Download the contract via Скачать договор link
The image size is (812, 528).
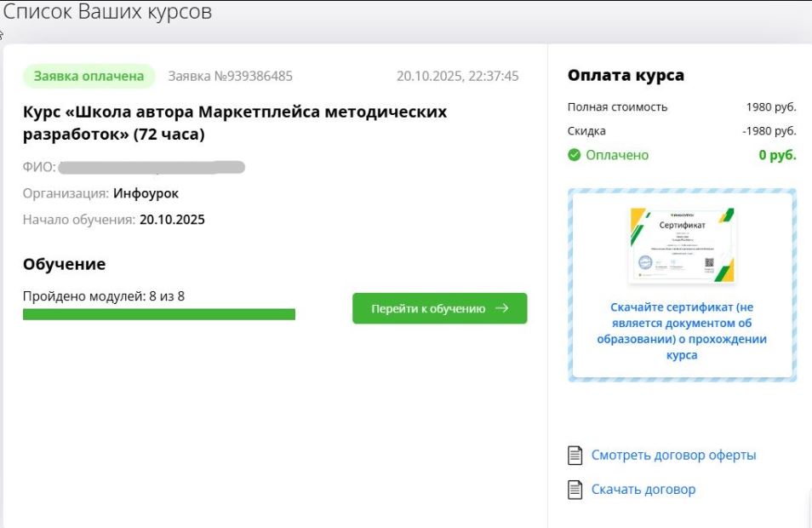tap(643, 490)
